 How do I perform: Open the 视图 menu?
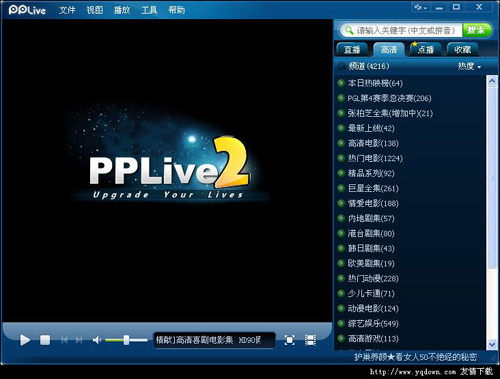(x=95, y=10)
